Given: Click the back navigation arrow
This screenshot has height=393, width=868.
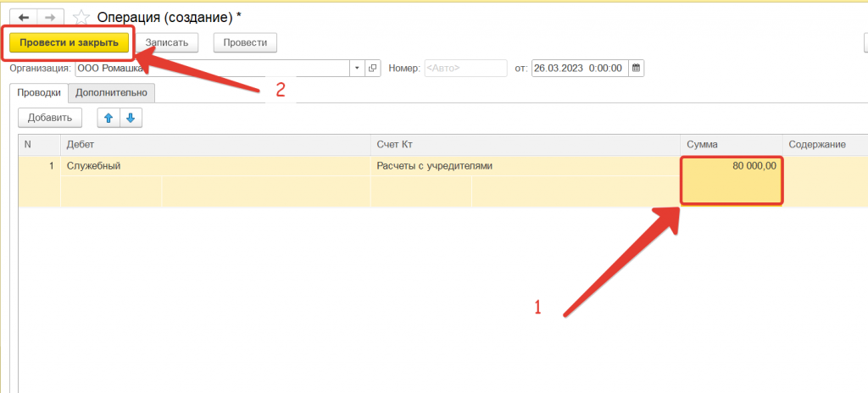Looking at the screenshot, I should [x=23, y=17].
